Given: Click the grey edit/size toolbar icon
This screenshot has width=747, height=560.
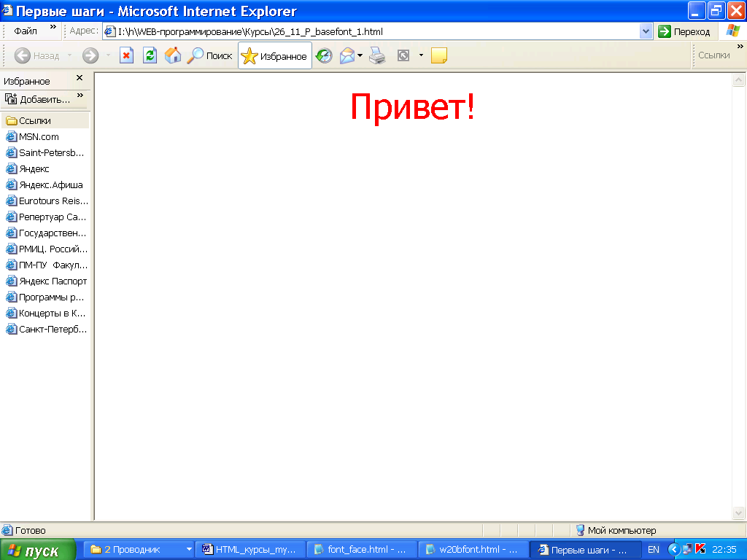Looking at the screenshot, I should click(x=403, y=55).
